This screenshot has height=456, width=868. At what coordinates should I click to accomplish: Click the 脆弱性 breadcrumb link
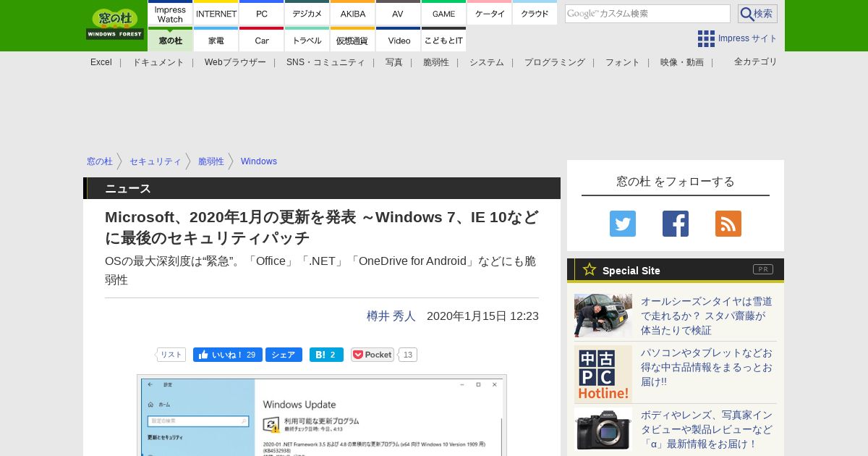(211, 161)
